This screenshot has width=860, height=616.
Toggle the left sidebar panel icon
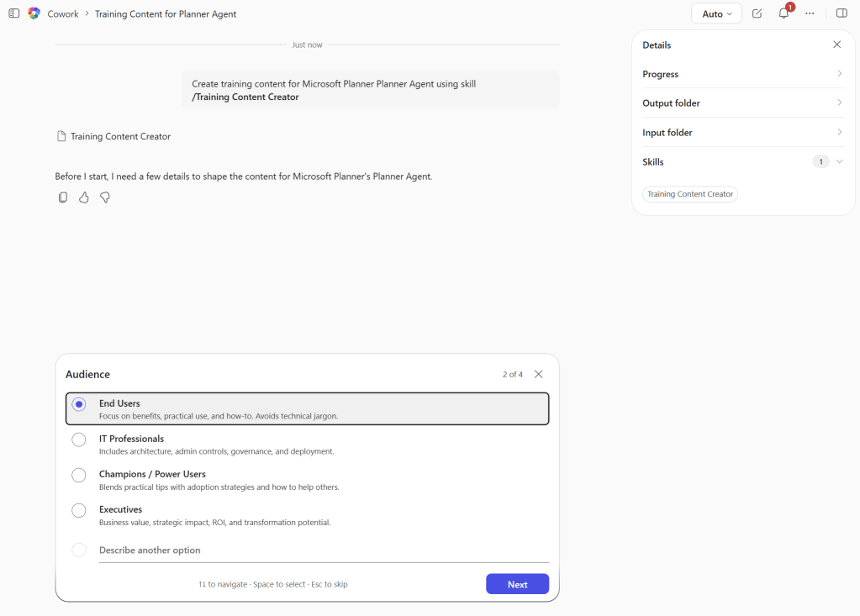click(14, 13)
